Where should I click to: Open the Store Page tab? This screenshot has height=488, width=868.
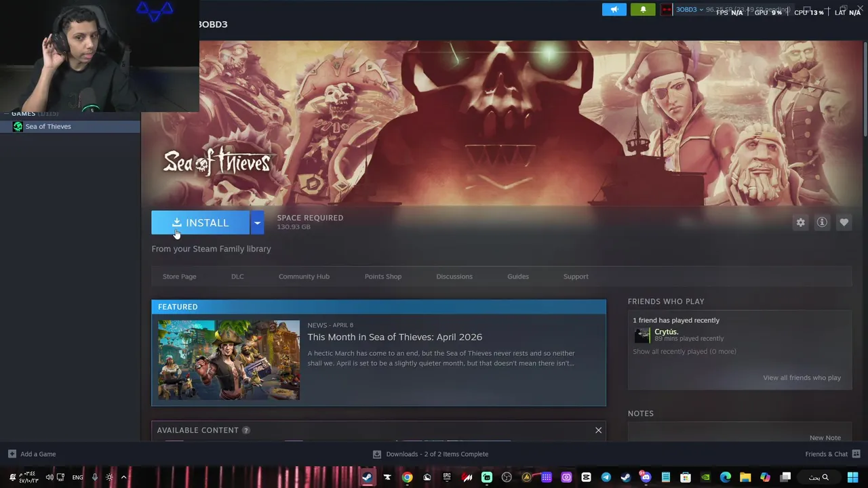[179, 277]
